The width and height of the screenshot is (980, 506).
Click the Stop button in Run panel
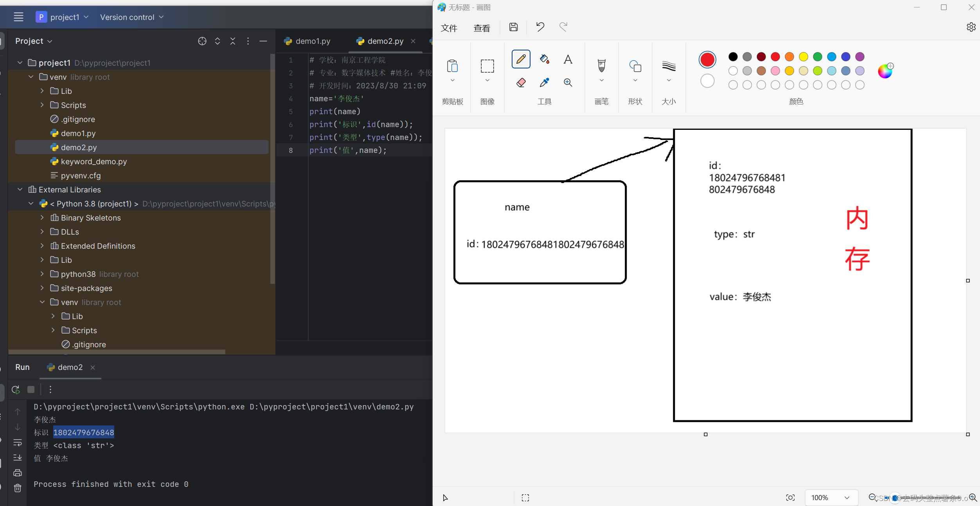(31, 389)
